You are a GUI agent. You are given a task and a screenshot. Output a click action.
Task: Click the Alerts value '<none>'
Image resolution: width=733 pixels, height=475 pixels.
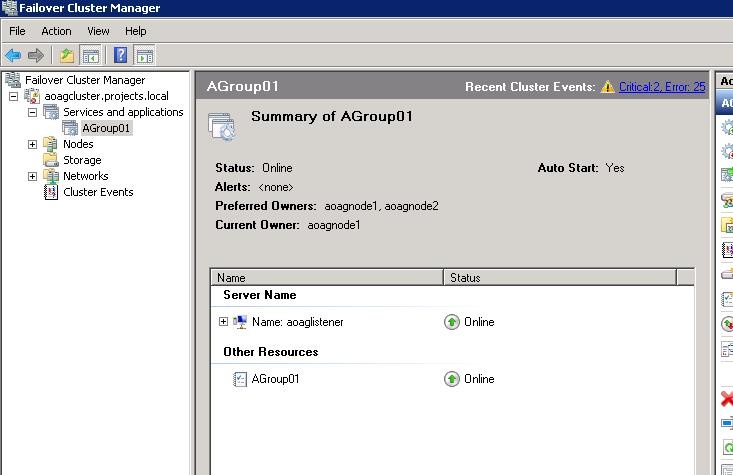pyautogui.click(x=276, y=187)
